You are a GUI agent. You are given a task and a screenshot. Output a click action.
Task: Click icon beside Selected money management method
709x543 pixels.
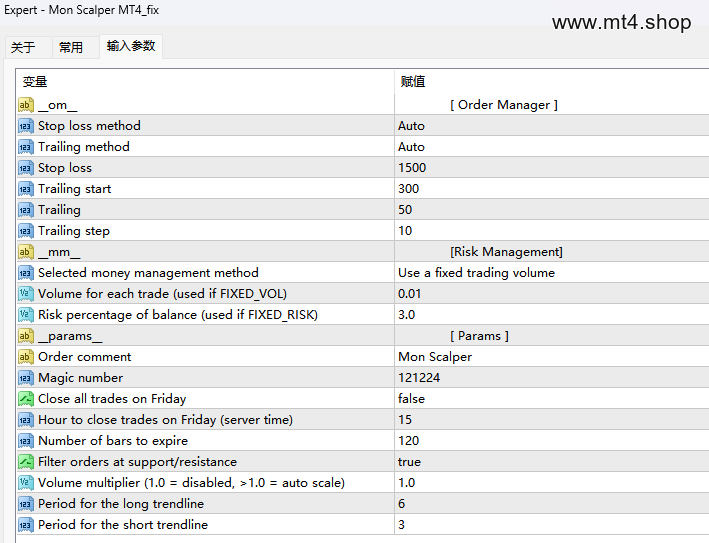point(26,273)
